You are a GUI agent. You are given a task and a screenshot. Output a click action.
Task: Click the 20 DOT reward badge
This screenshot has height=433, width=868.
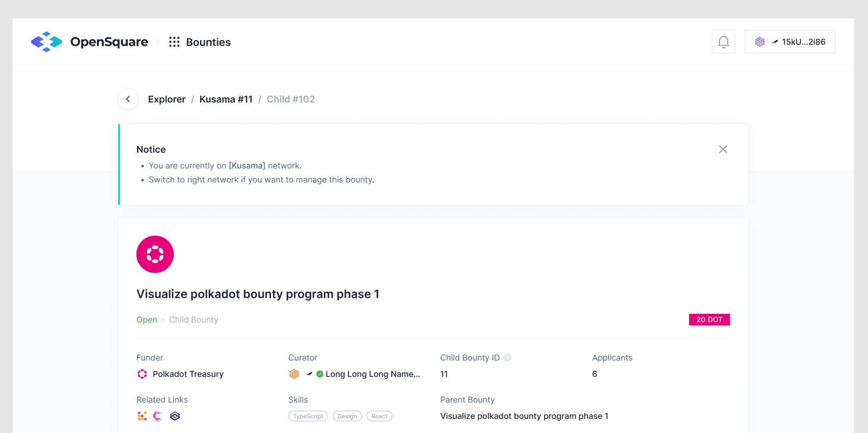(x=709, y=320)
